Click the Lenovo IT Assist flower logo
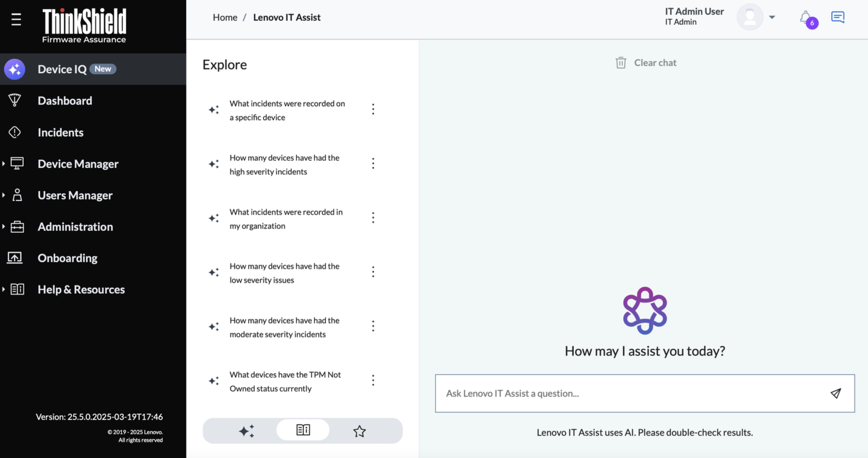Screen dimensions: 868x458 click(x=645, y=310)
